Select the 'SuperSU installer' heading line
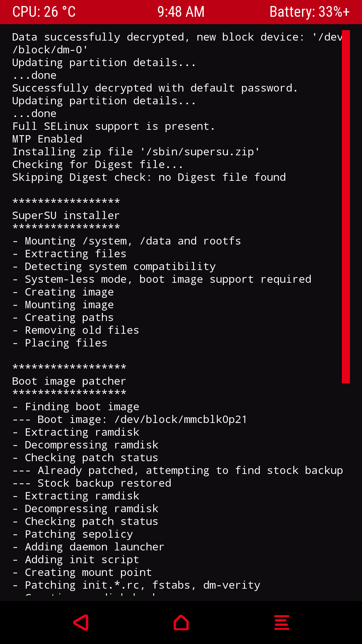 66,215
